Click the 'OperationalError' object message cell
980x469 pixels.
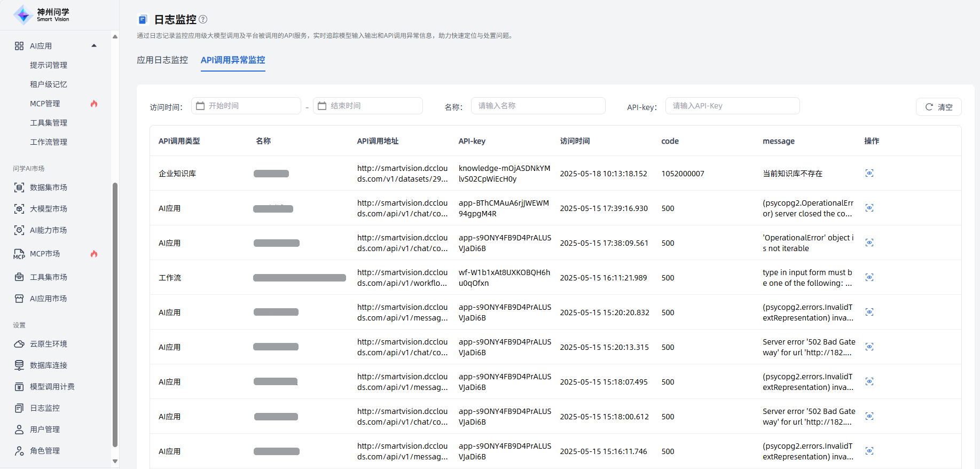tap(808, 243)
